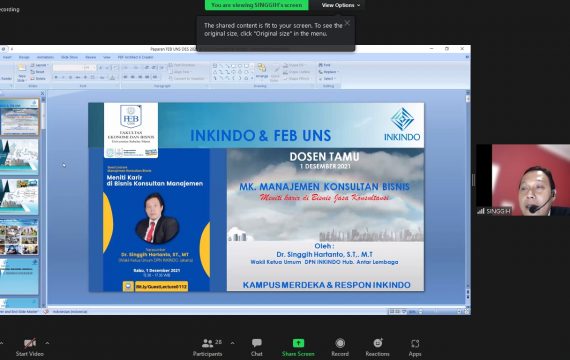Open the Chat panel
This screenshot has height=360, width=570.
click(257, 347)
